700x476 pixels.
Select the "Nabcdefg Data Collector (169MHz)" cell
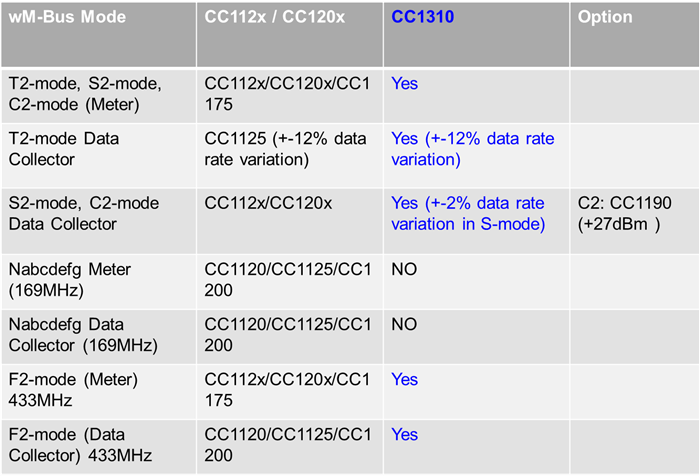pyautogui.click(x=79, y=335)
